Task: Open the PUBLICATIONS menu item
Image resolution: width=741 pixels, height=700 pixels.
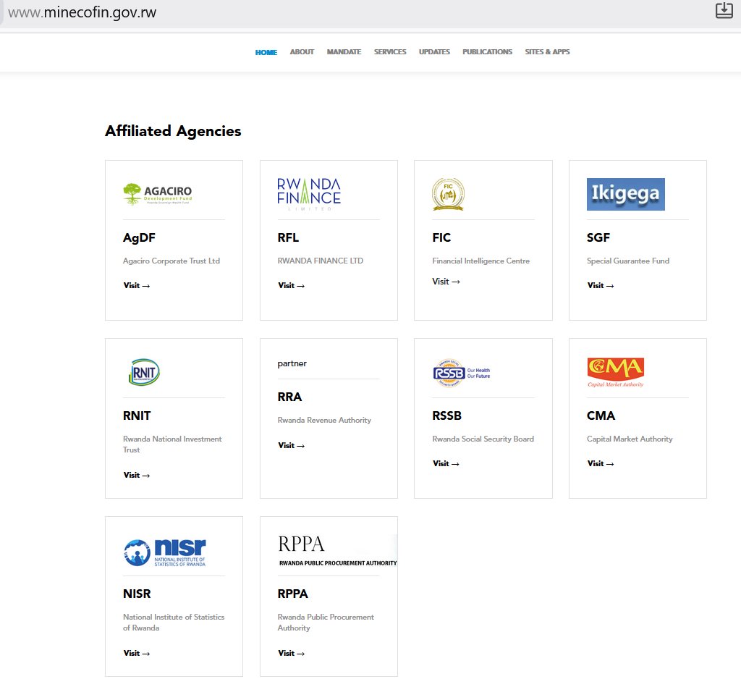Action: point(487,52)
